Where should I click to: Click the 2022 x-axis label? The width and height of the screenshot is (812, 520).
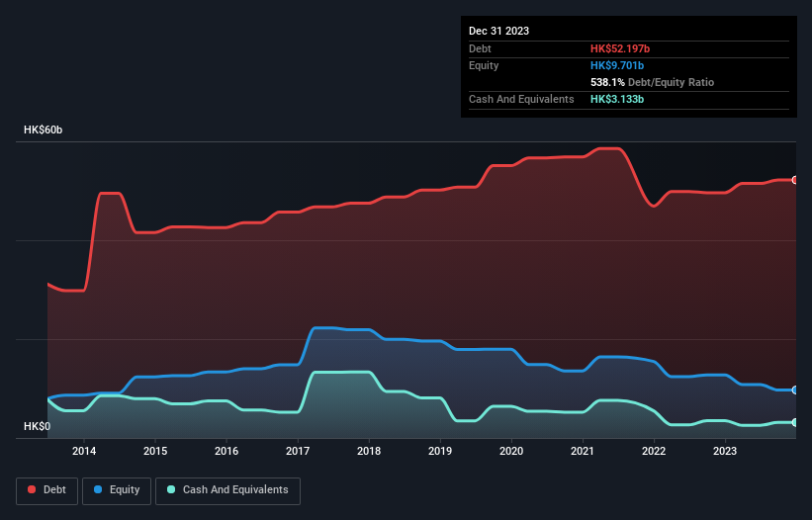[x=654, y=451]
